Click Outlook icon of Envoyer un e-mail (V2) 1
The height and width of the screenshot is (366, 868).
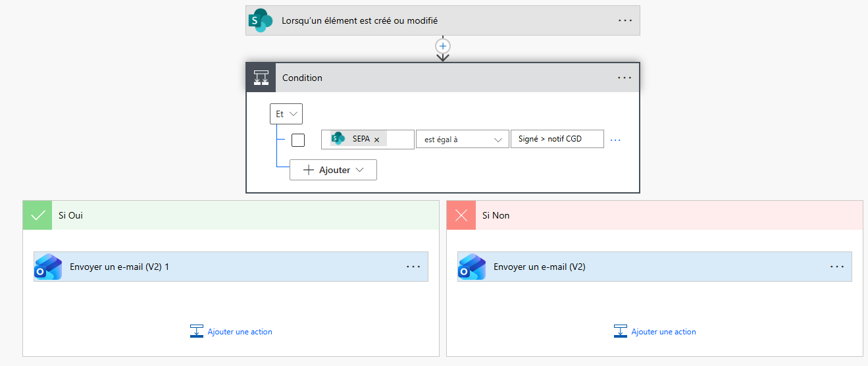(48, 267)
